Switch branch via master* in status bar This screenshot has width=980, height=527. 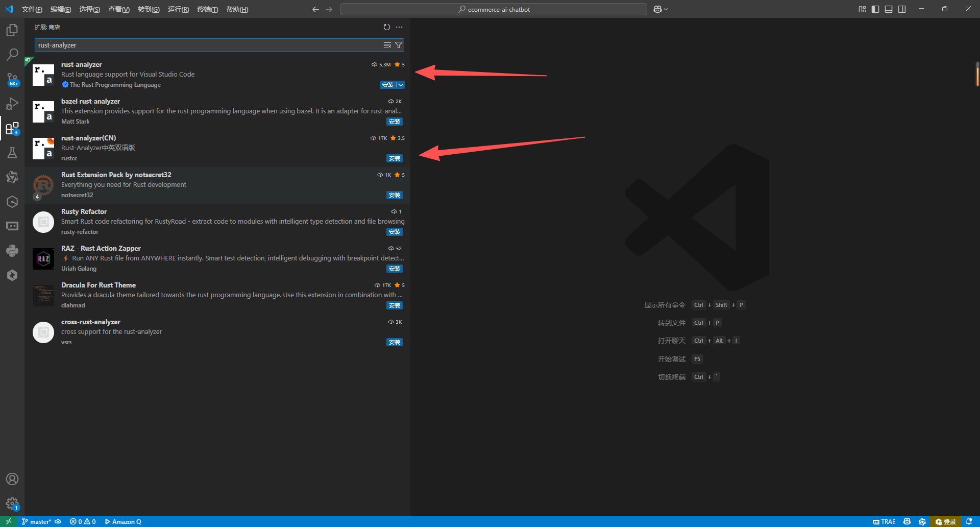(36, 521)
